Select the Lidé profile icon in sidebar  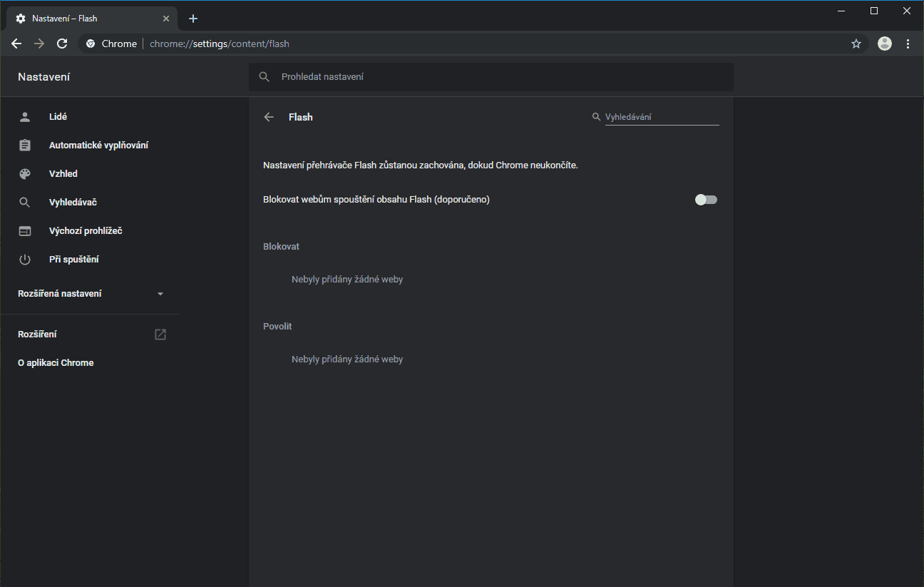(x=25, y=116)
